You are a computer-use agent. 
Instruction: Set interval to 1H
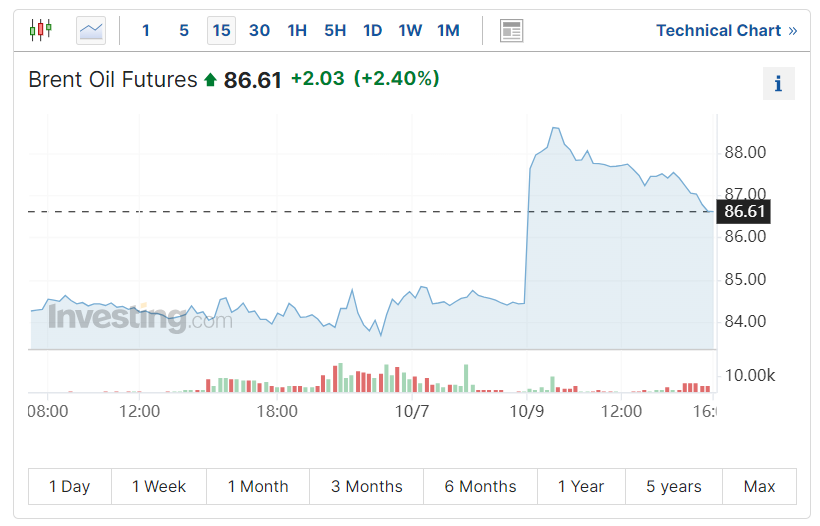click(297, 31)
